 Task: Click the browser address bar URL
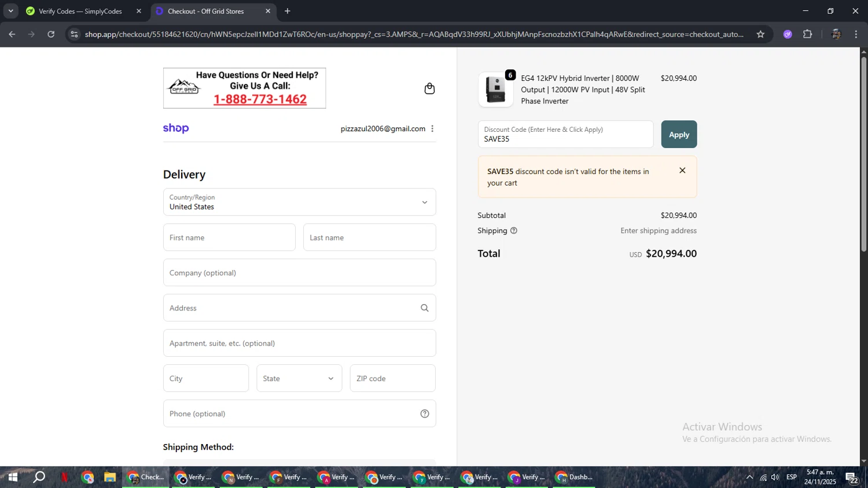pos(414,34)
